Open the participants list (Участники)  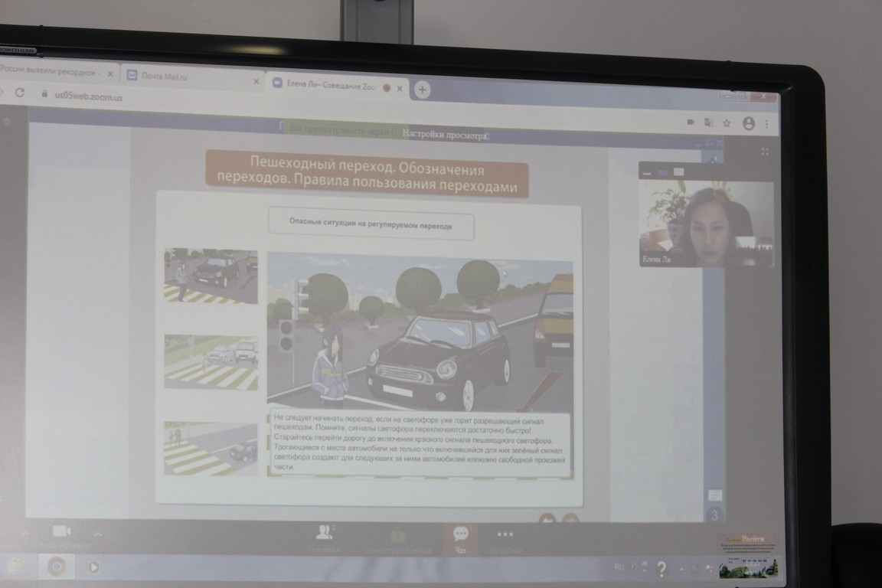coord(324,540)
